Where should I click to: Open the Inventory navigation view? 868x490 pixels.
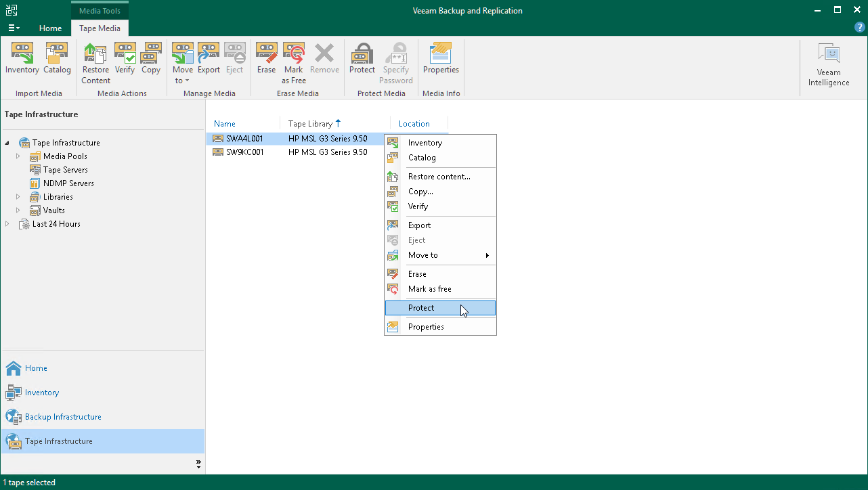point(102,393)
